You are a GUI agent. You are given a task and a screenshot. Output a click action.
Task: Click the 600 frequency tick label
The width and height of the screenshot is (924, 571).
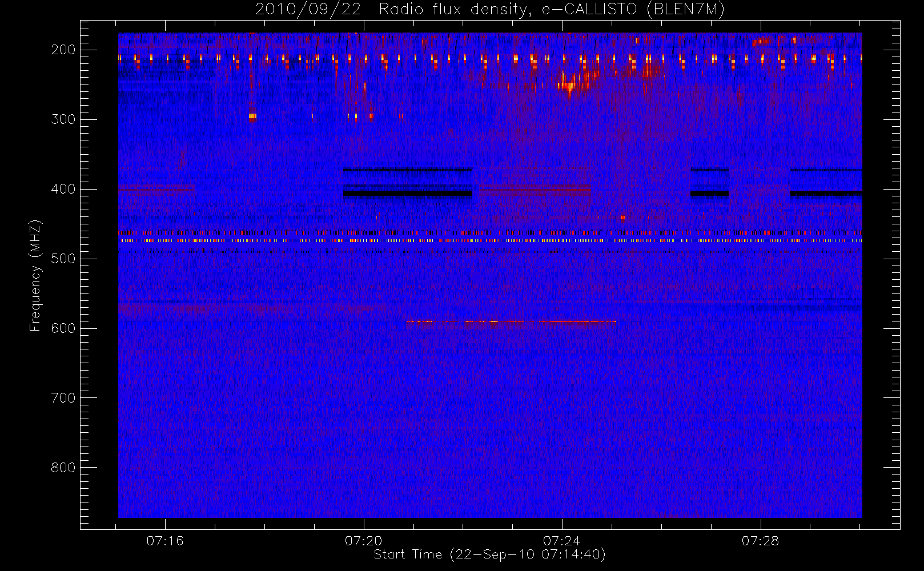point(63,328)
